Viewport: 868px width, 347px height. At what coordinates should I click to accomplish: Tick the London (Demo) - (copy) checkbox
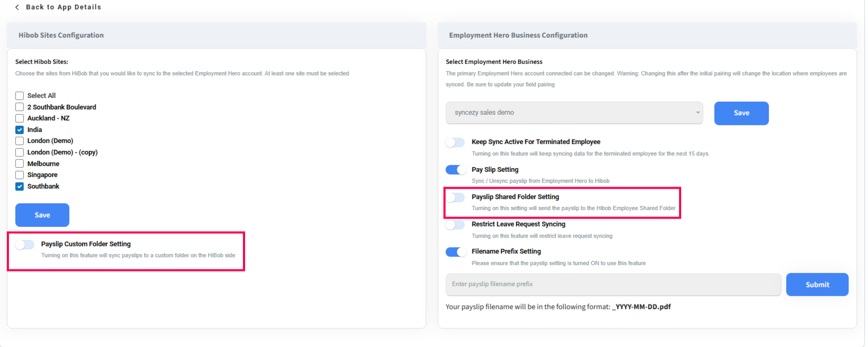tap(19, 153)
